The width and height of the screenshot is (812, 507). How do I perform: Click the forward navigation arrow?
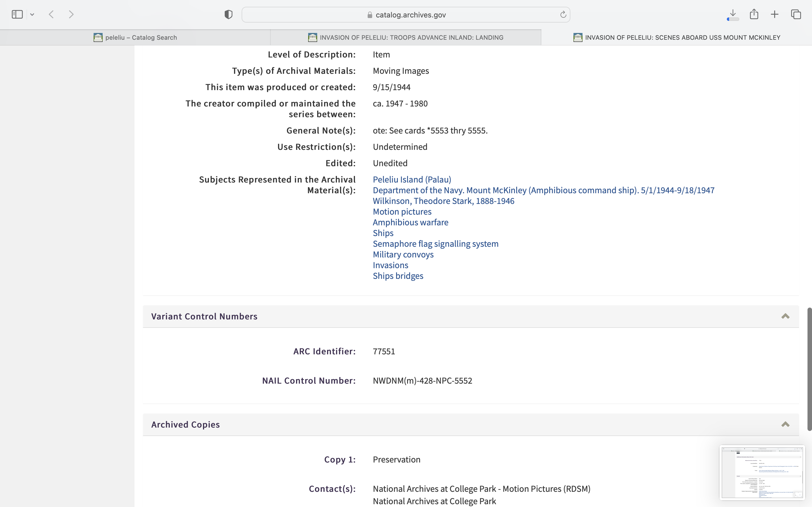[71, 14]
